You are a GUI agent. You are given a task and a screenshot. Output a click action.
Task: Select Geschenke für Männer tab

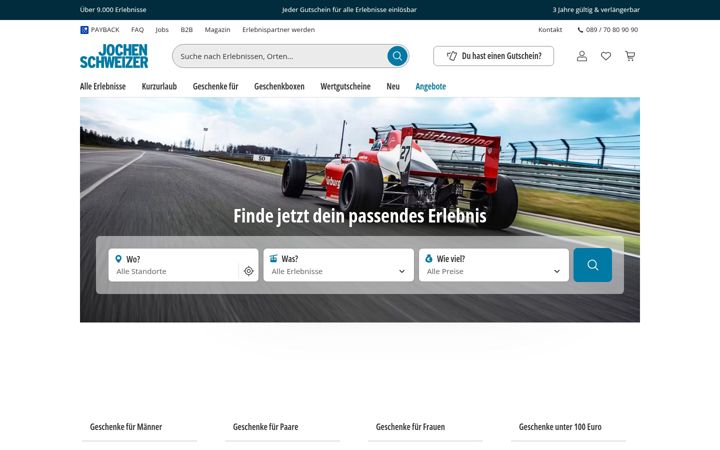(126, 427)
